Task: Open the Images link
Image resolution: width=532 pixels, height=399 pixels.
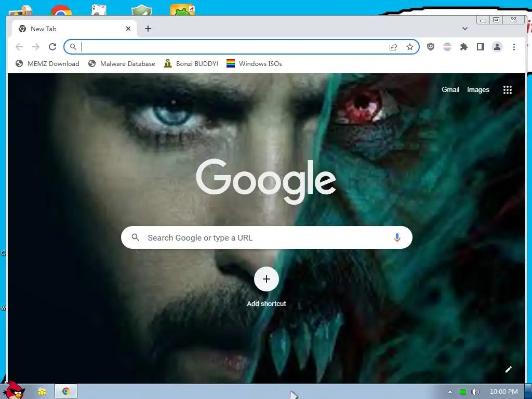Action: [x=478, y=89]
